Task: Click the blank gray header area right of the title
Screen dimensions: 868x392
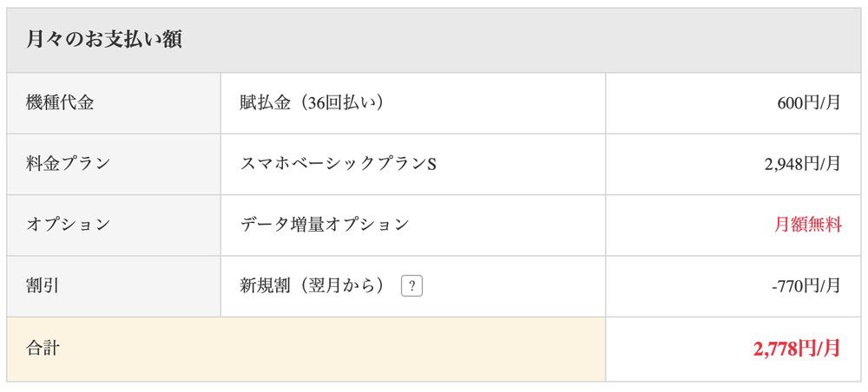Action: pos(521,40)
